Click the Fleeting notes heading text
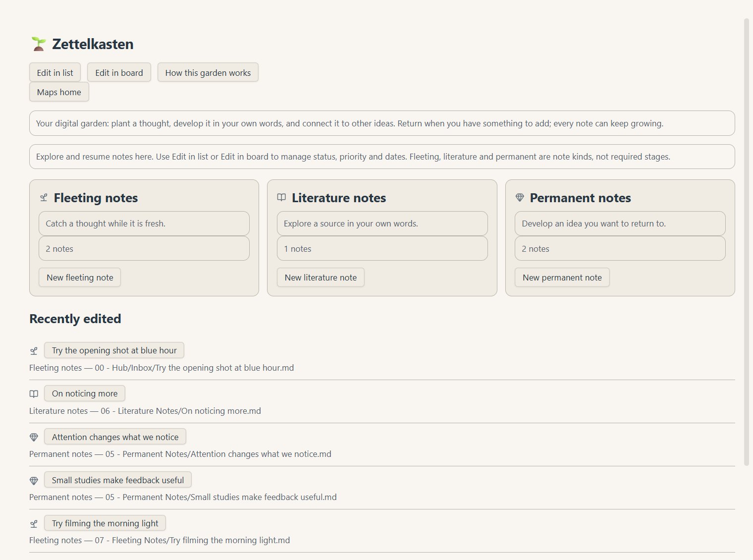Screen dimensions: 753x560 (x=96, y=198)
